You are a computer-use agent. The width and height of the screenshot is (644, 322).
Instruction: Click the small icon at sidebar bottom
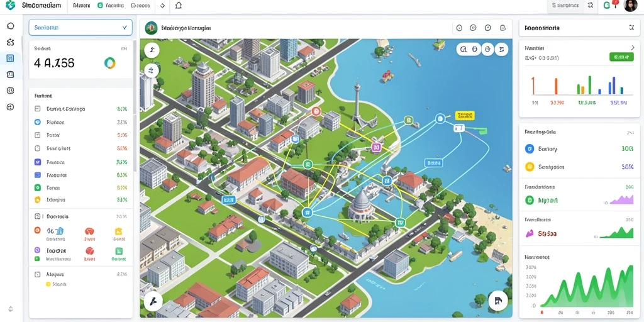pos(11,309)
